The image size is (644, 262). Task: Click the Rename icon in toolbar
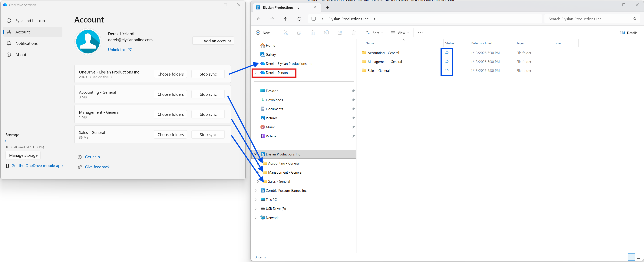pyautogui.click(x=326, y=33)
